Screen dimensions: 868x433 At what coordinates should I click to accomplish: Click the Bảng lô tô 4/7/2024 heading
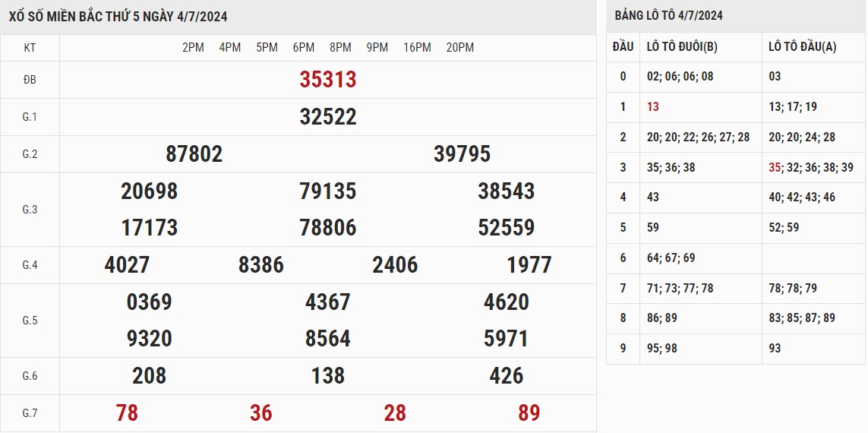[668, 16]
